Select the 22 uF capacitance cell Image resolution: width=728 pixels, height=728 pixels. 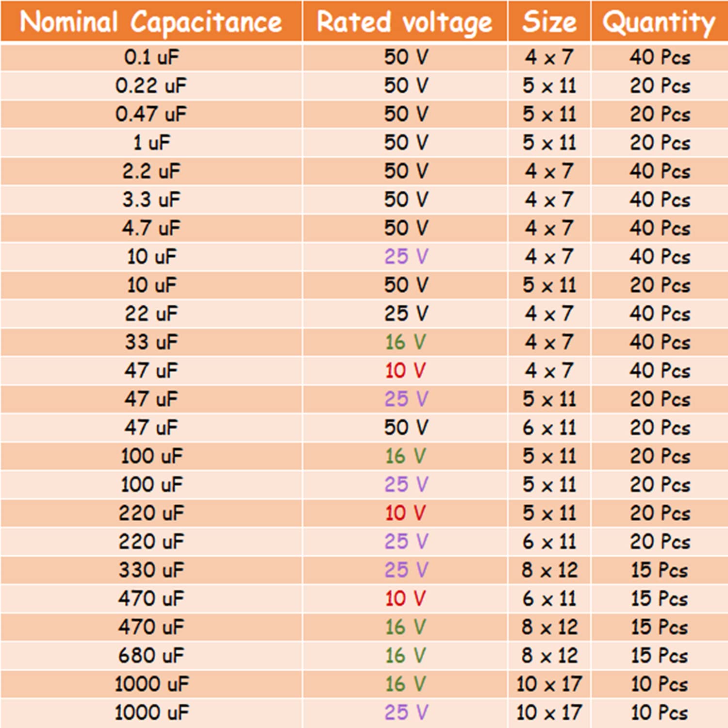pyautogui.click(x=151, y=314)
